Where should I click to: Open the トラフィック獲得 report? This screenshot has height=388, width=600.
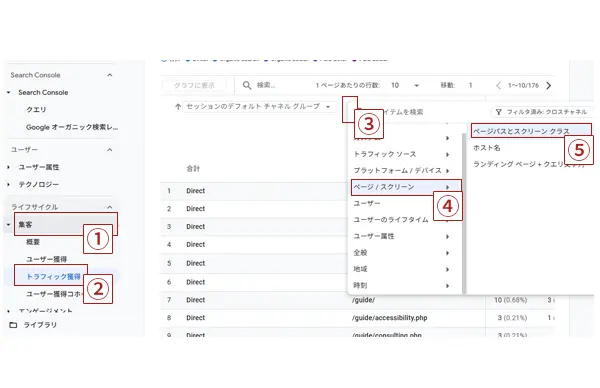53,277
